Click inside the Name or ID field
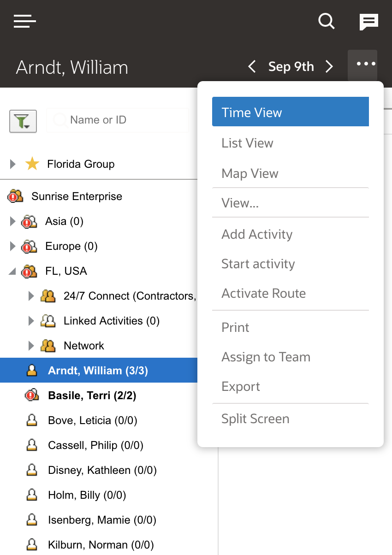392x555 pixels. point(118,120)
